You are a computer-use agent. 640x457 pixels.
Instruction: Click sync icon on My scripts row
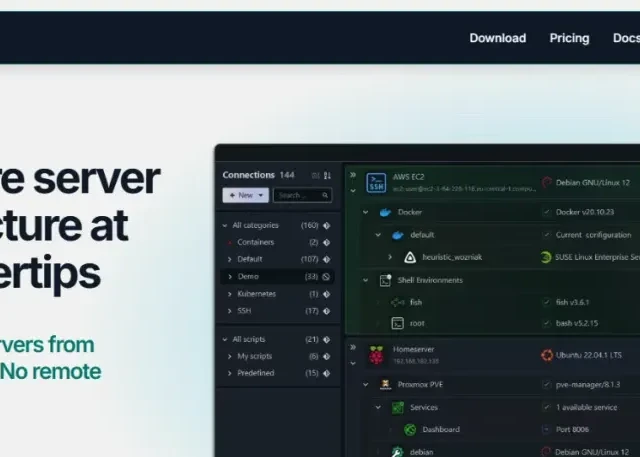click(x=327, y=356)
